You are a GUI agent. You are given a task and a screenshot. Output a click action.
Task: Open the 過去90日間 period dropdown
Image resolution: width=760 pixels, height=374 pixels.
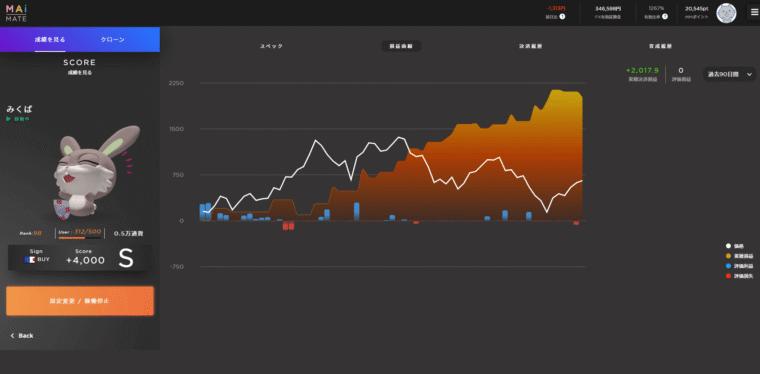coord(729,74)
